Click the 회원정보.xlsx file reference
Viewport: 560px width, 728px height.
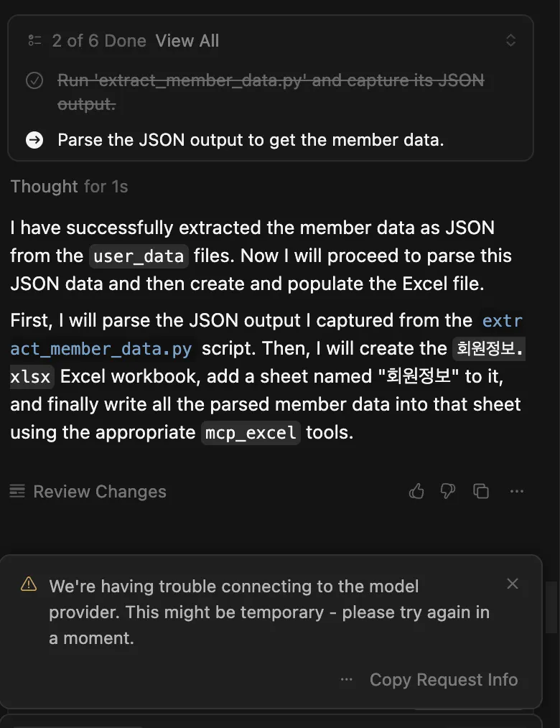pyautogui.click(x=489, y=349)
